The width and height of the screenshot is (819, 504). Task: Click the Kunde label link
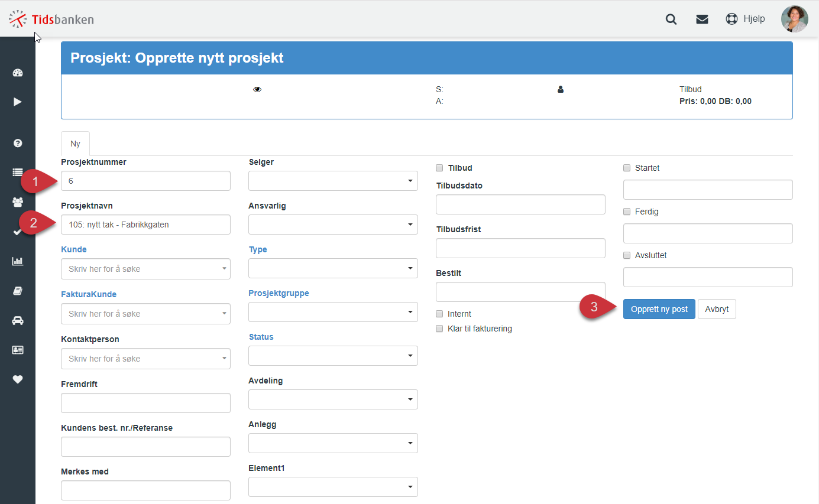coord(74,249)
